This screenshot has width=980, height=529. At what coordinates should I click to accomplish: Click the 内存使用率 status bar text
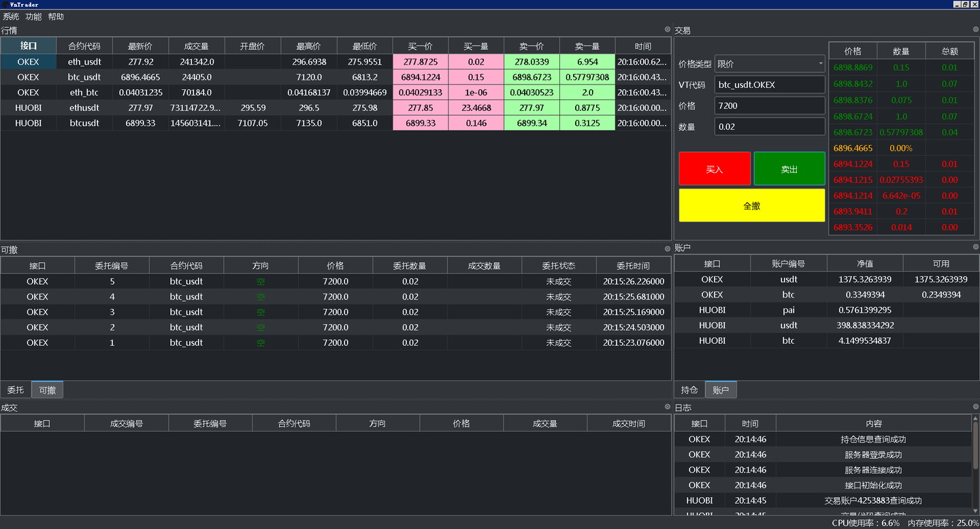[x=943, y=523]
